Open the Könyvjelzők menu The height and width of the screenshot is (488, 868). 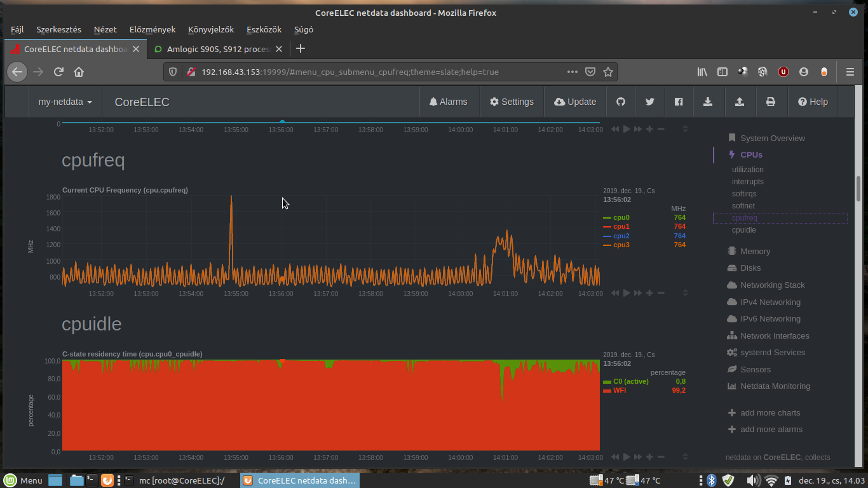click(211, 29)
